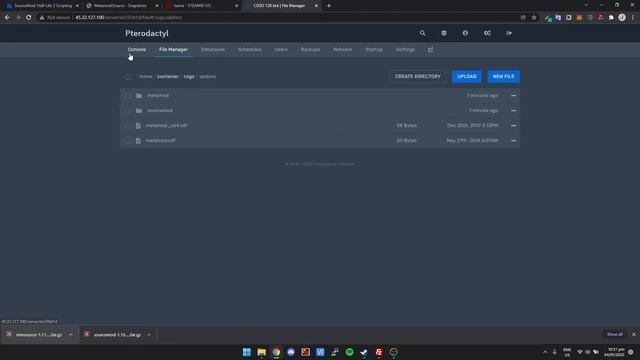
Task: Open the Startup tab
Action: pyautogui.click(x=374, y=50)
